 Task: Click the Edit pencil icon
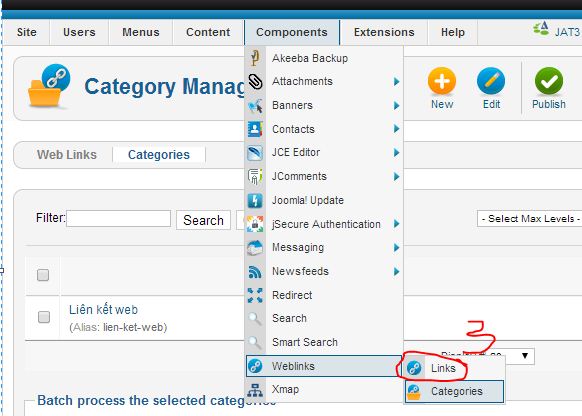click(491, 81)
